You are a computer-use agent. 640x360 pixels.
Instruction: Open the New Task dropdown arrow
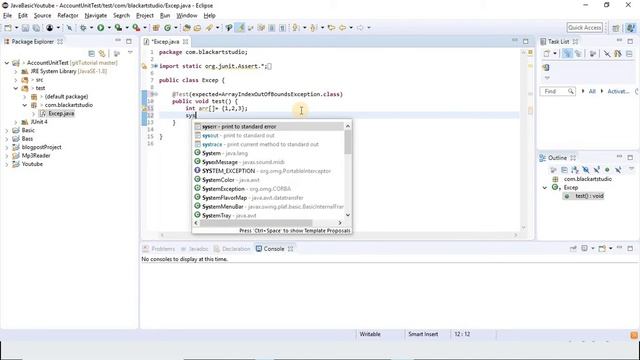click(555, 53)
